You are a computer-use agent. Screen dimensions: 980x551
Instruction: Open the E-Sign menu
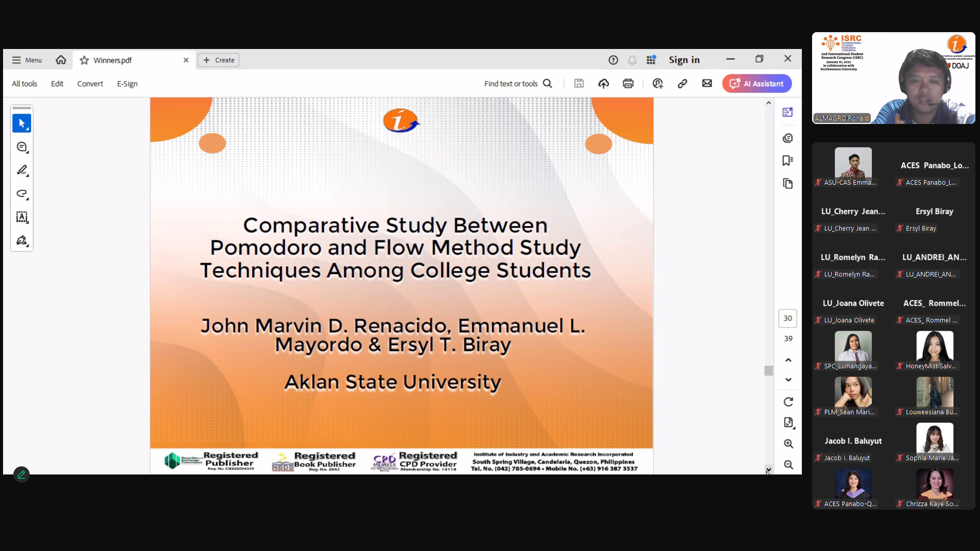coord(127,84)
